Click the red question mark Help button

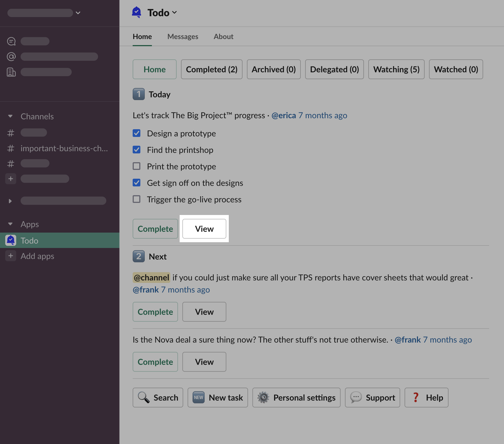[426, 398]
